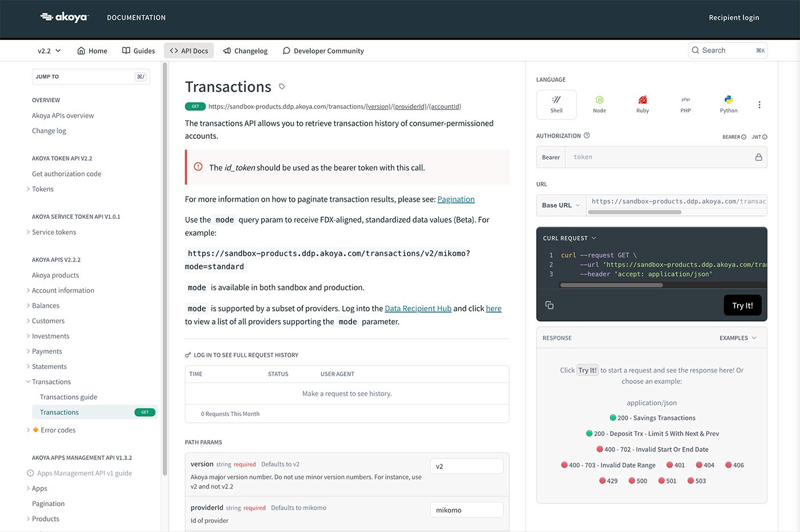Open the API Docs tab
This screenshot has width=800, height=532.
[189, 51]
